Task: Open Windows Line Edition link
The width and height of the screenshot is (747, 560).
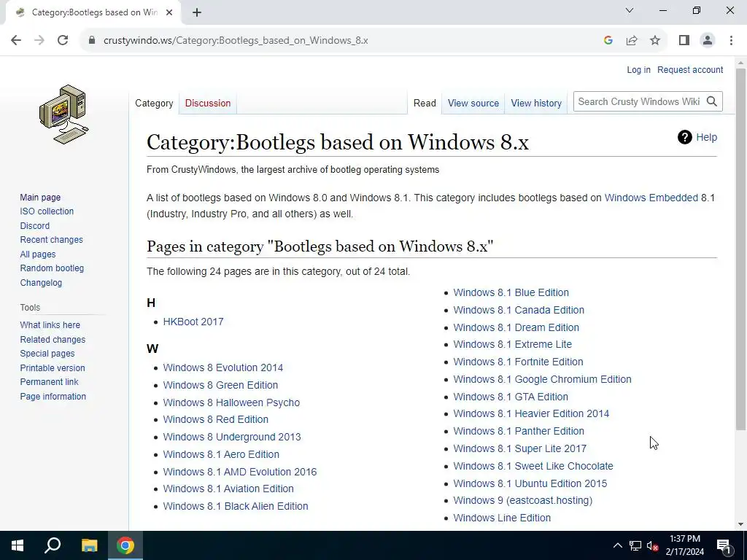Action: tap(502, 518)
